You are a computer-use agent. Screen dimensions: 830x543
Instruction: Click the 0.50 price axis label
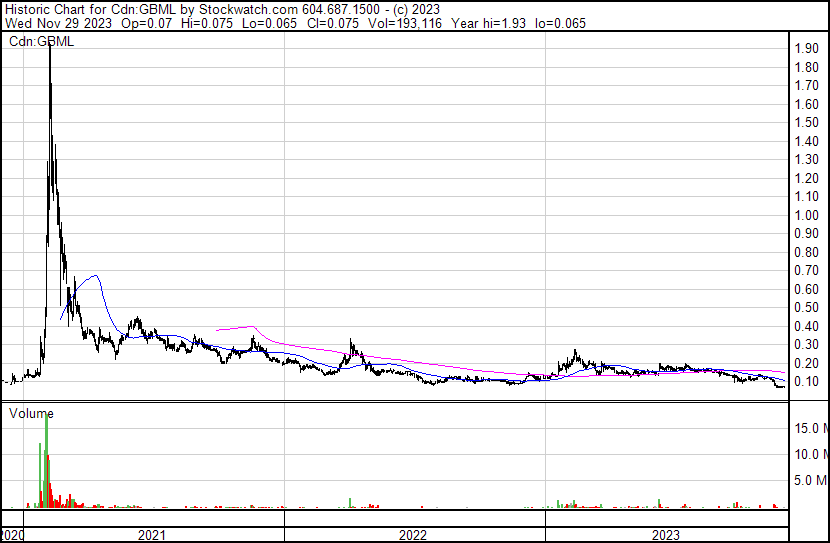coord(807,308)
